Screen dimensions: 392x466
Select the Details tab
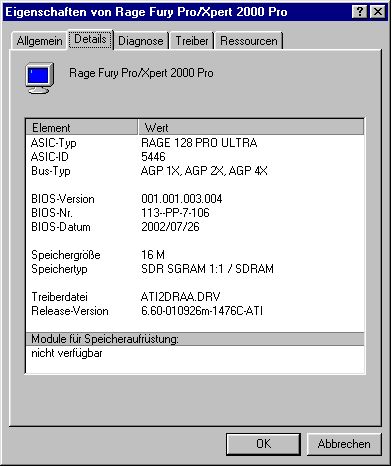point(90,39)
